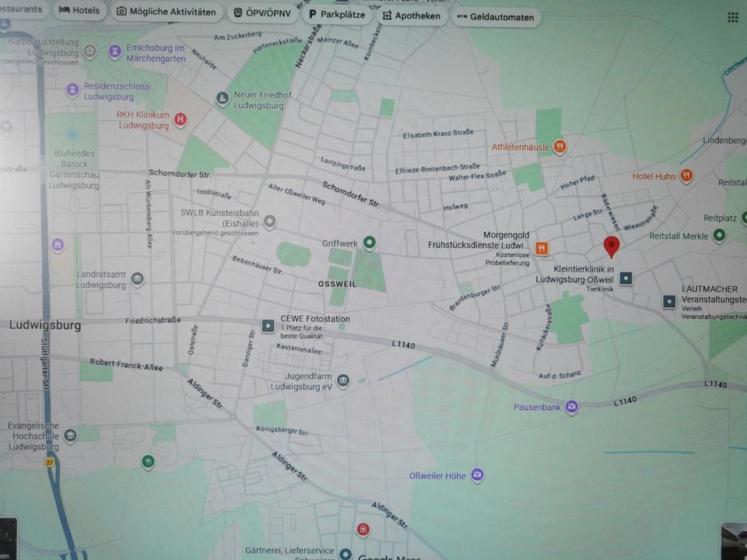Open the CEWE Fotostation marker
Screen dimensions: 747x560
[268, 325]
